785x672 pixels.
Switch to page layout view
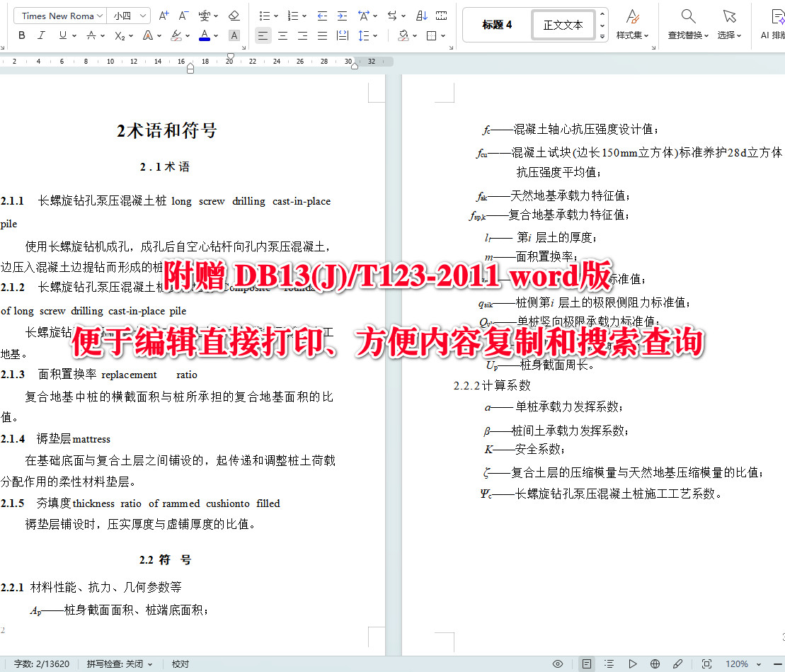587,664
